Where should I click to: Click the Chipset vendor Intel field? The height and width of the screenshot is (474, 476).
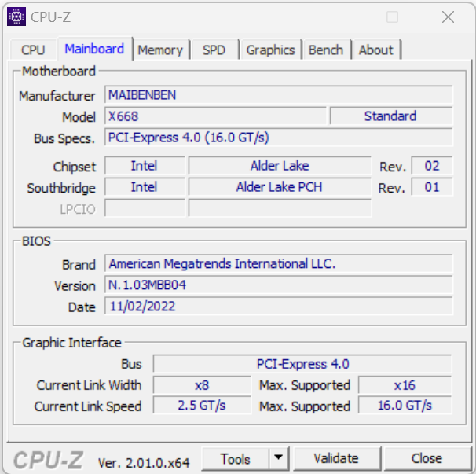coord(145,166)
